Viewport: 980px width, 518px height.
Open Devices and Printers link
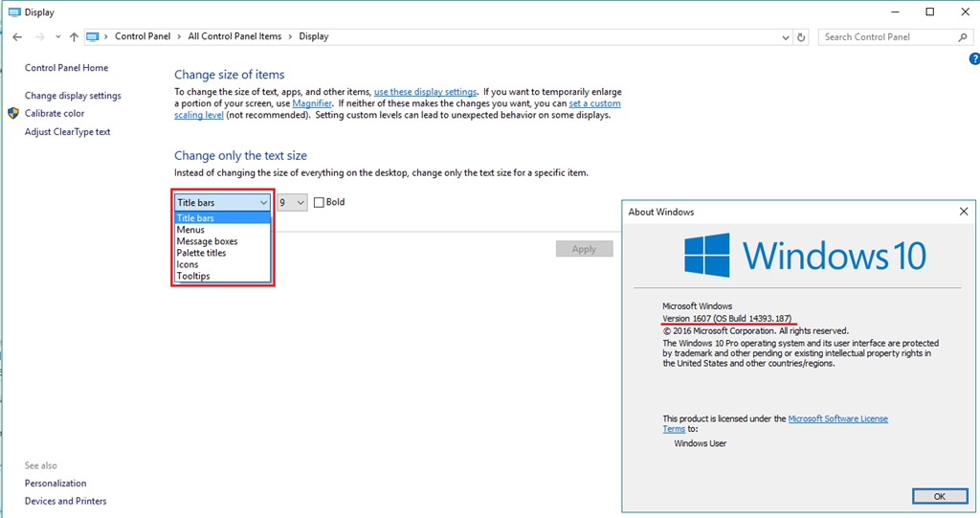[66, 501]
